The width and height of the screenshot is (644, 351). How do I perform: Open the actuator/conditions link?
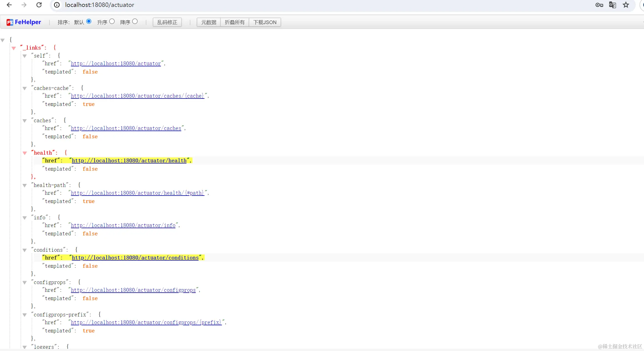pos(135,258)
